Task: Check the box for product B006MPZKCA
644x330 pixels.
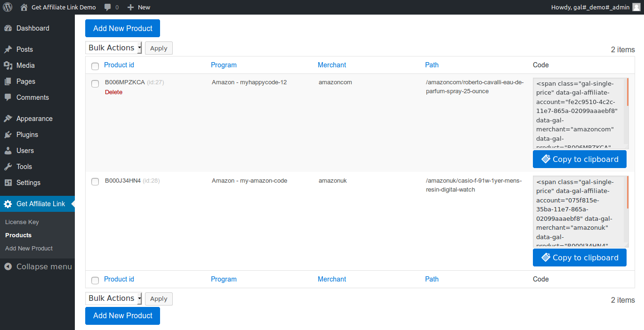Action: pos(95,83)
